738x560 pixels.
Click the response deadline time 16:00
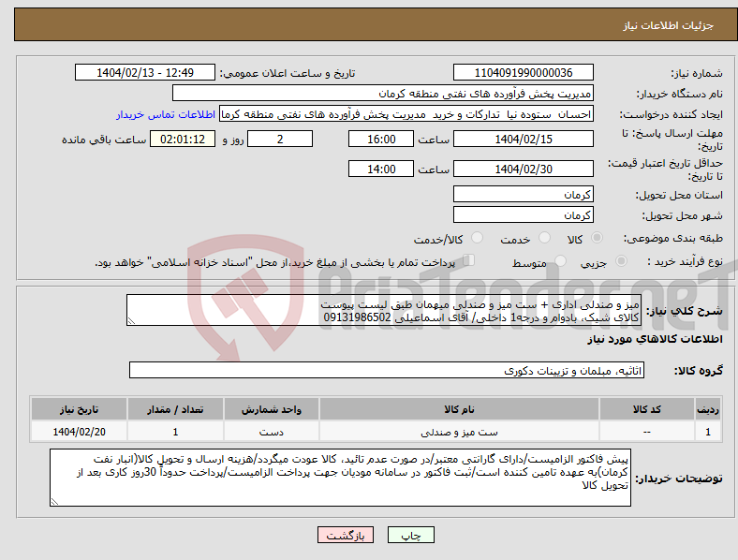pos(381,139)
